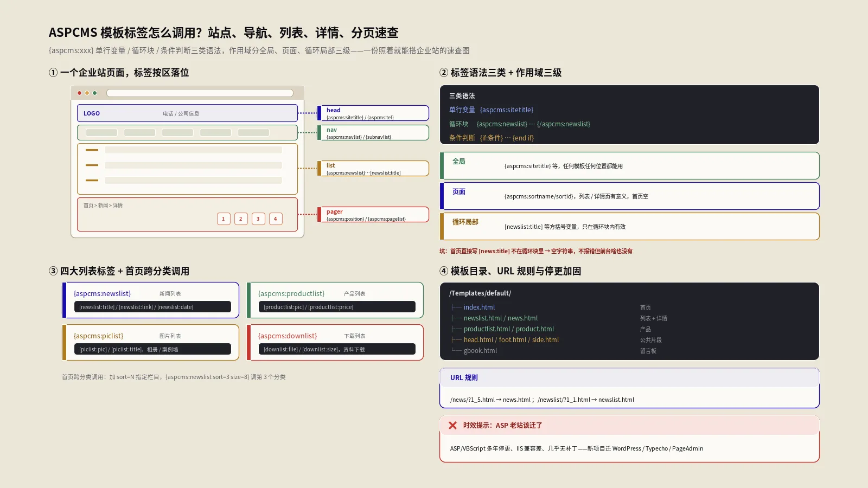868x488 pixels.
Task: Click the {aspcms:productlist} card title
Action: [x=291, y=294]
